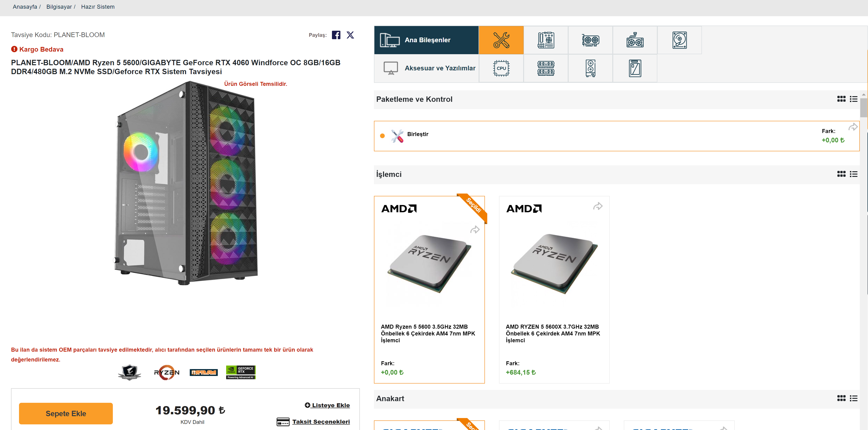Share via the X (Twitter) icon

pos(350,35)
